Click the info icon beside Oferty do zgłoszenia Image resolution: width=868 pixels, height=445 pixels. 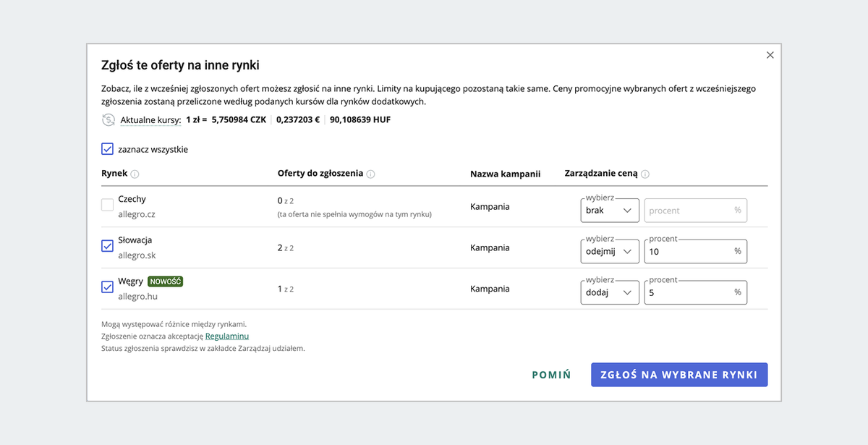click(x=370, y=174)
